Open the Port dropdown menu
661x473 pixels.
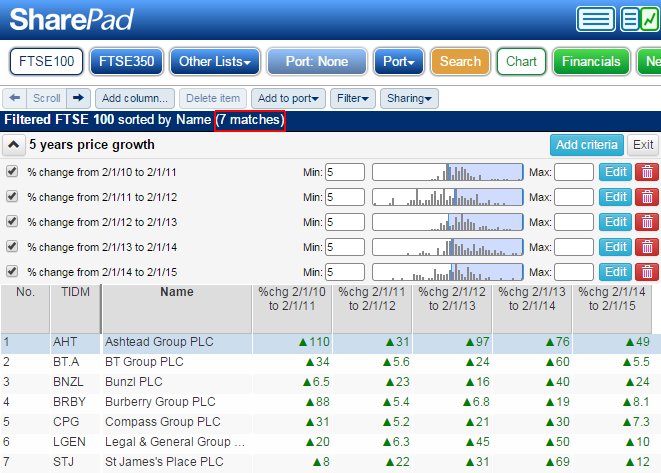[399, 62]
